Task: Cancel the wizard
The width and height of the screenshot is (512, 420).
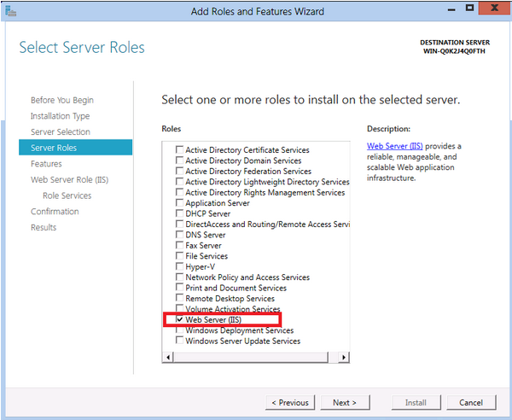Action: pyautogui.click(x=471, y=402)
